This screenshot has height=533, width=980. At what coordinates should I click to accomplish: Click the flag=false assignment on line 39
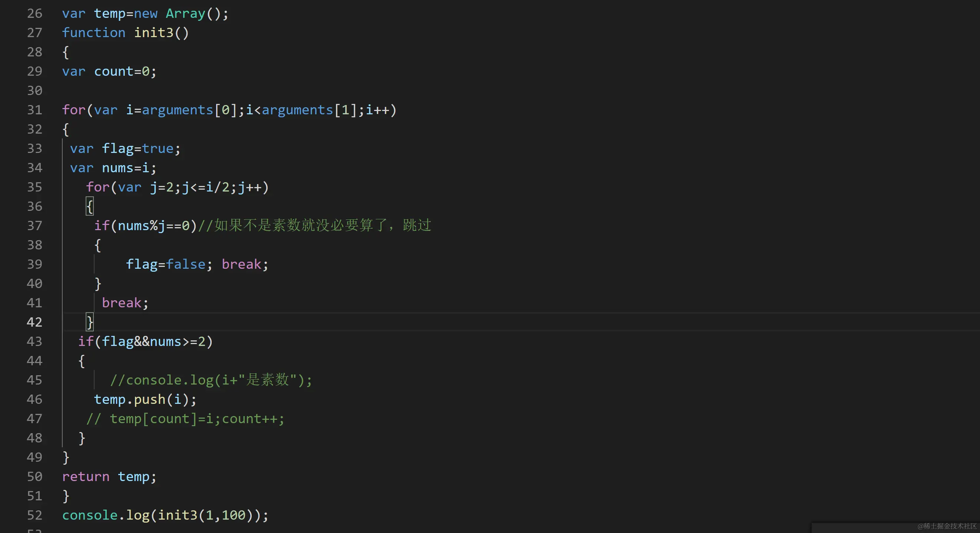tap(165, 264)
